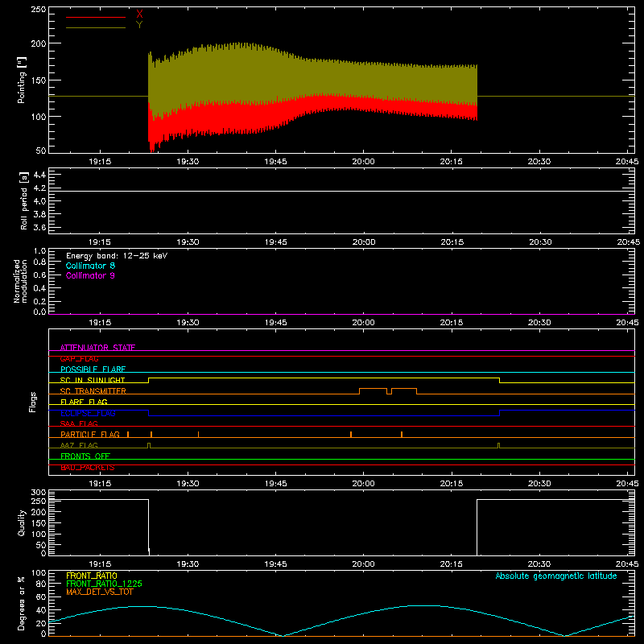Click the 'Roll period [s]' axis title
The width and height of the screenshot is (644, 644).
[24, 200]
